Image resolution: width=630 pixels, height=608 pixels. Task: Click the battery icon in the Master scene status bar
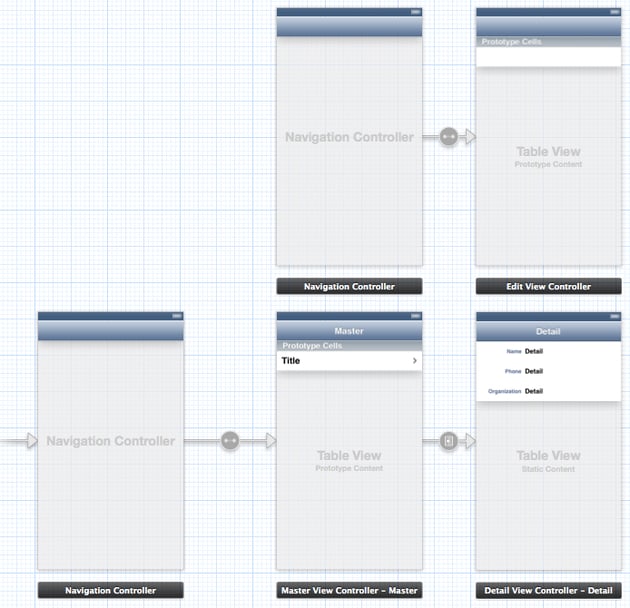[x=415, y=316]
